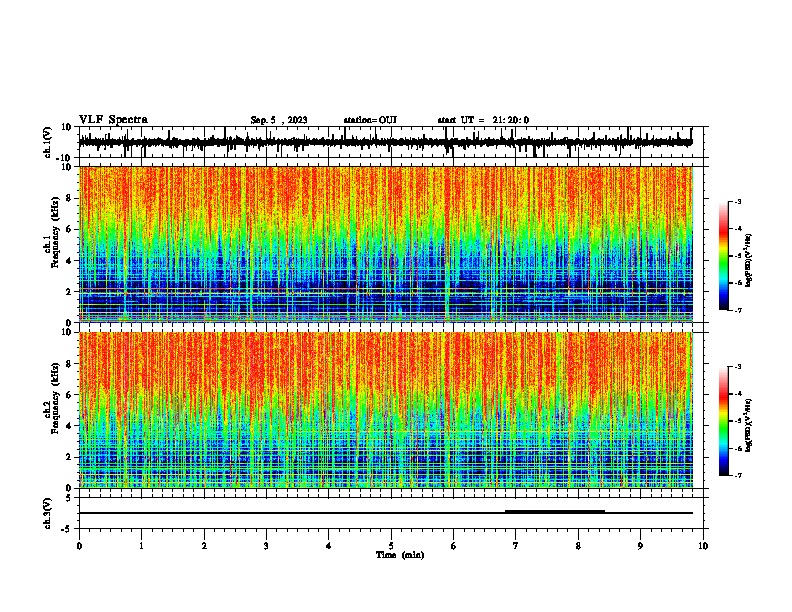This screenshot has height=612, width=792.
Task: Click the ch.1 voltage waveform trace panel
Action: click(x=390, y=142)
